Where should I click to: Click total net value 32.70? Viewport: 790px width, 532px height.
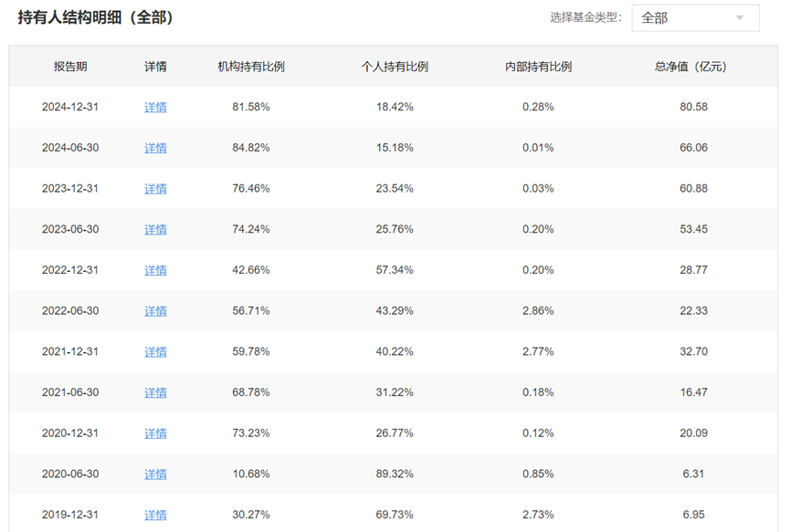pos(694,351)
